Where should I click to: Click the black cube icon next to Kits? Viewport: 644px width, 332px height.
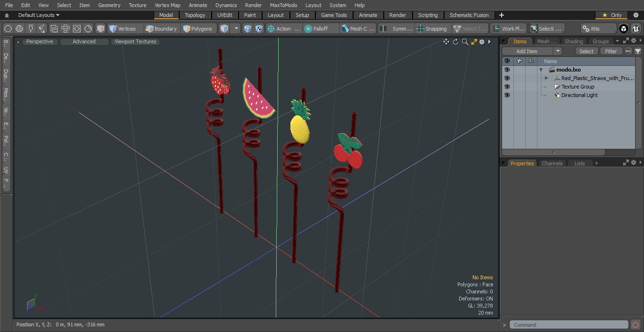pyautogui.click(x=624, y=29)
